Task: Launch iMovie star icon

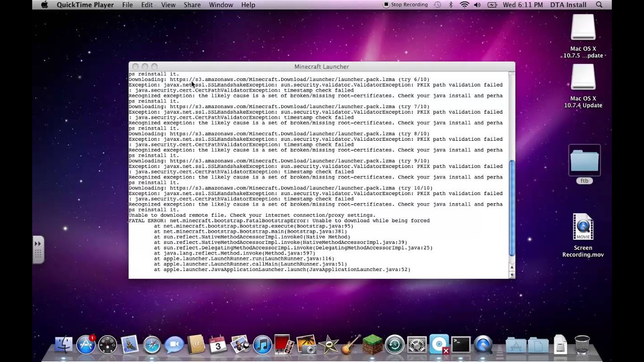Action: (329, 344)
